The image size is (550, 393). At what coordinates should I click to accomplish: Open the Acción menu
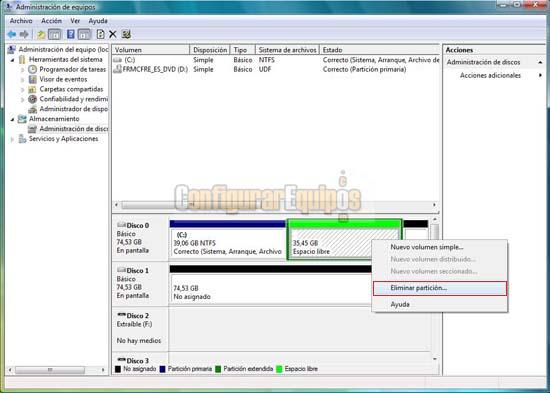click(51, 21)
